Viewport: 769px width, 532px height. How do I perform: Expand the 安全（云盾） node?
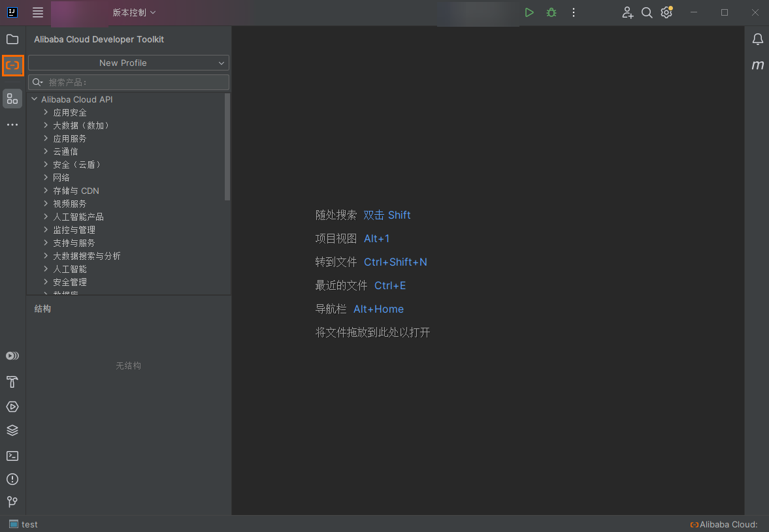click(46, 164)
